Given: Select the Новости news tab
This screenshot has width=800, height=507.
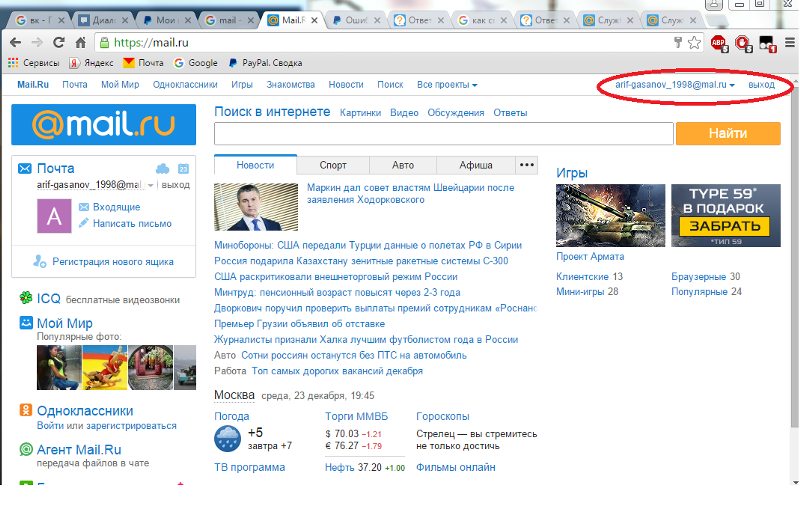Looking at the screenshot, I should coord(255,165).
